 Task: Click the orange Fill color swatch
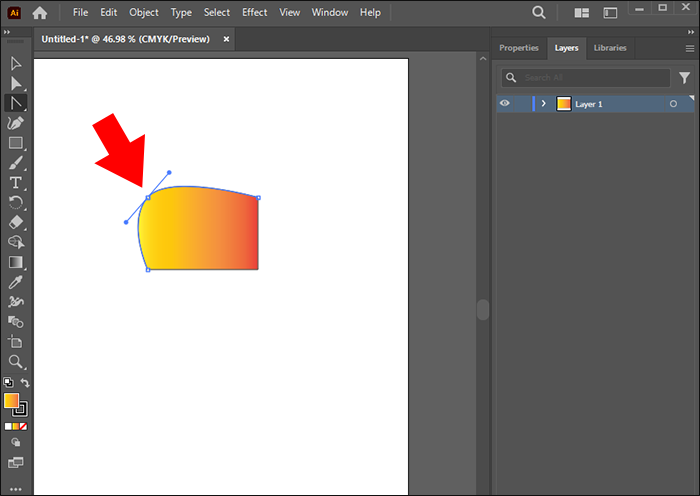click(x=12, y=400)
